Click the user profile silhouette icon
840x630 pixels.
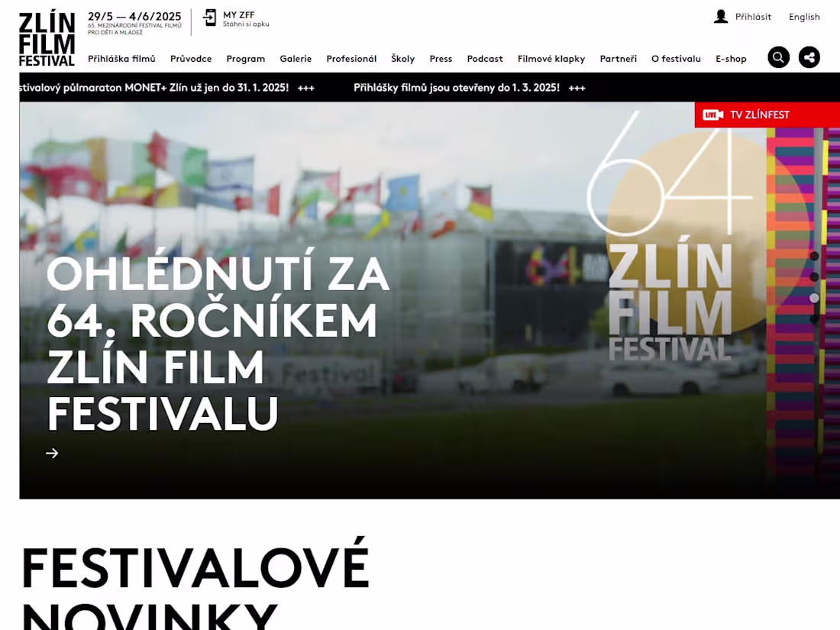(721, 17)
